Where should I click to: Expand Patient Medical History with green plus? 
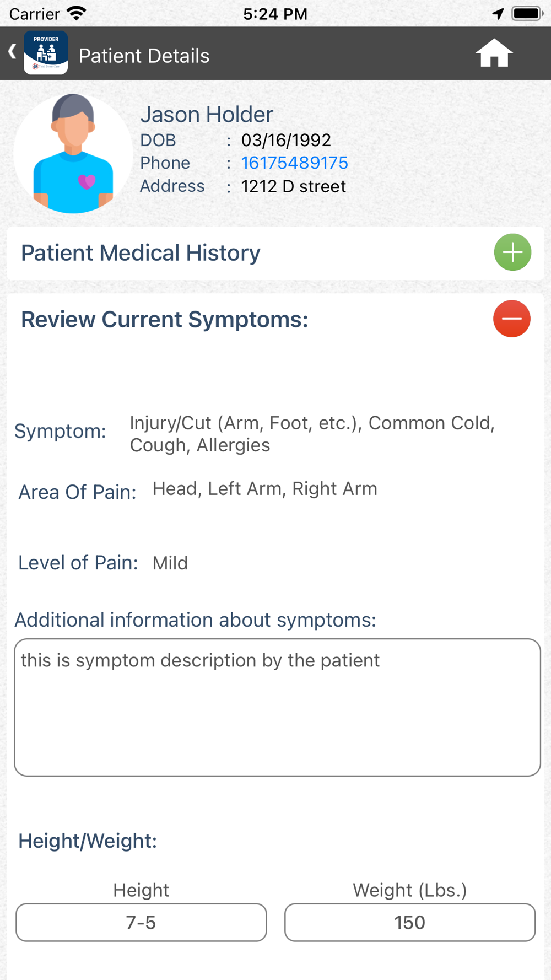tap(512, 252)
